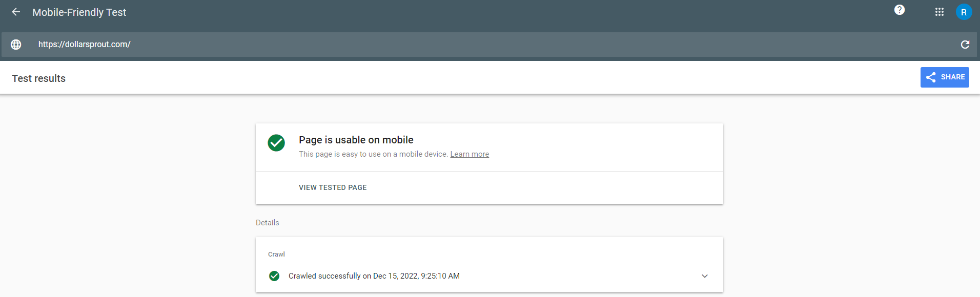Click the Crawled successfully on Dec 15 row
The height and width of the screenshot is (297, 980).
tap(489, 276)
